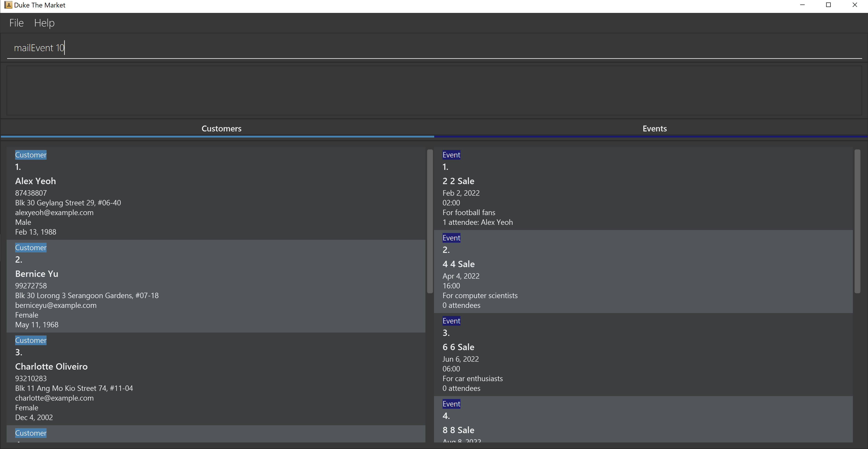Image resolution: width=868 pixels, height=449 pixels.
Task: Click the Event label above 4 4 Sale
Action: [x=451, y=238]
